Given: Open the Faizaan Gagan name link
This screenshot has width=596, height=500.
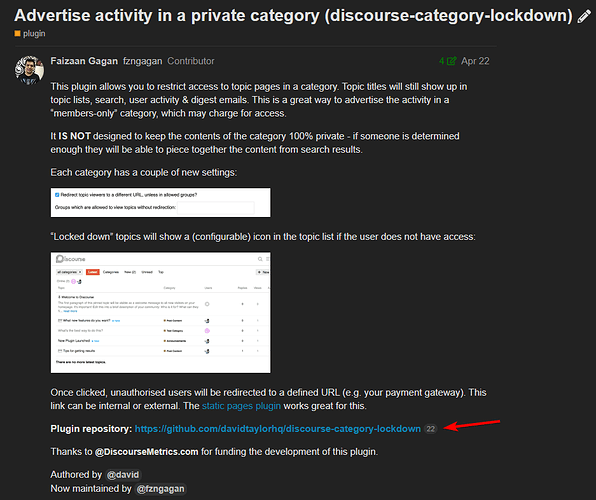Looking at the screenshot, I should (84, 61).
